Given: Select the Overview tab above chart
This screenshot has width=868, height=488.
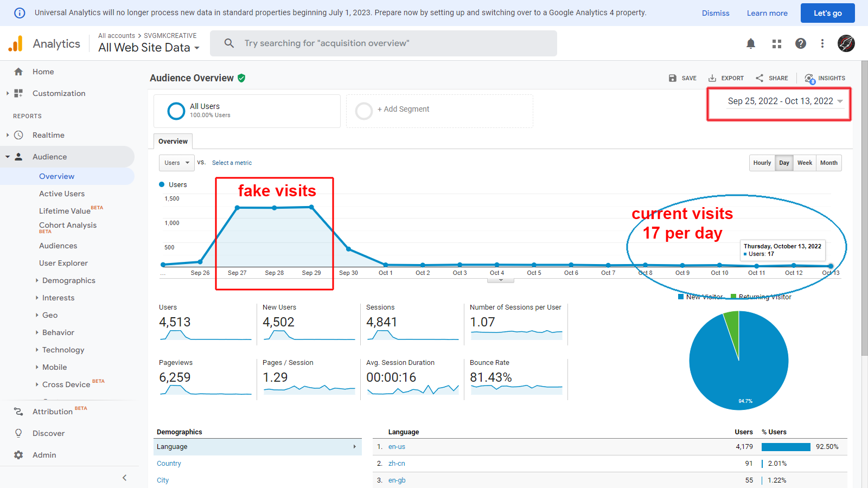Looking at the screenshot, I should [x=173, y=142].
